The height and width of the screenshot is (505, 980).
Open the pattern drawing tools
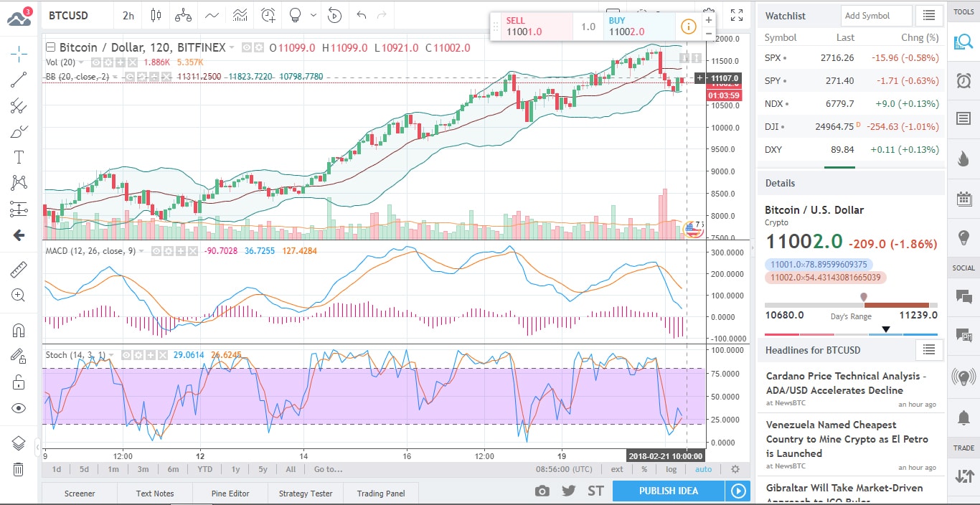pos(19,183)
